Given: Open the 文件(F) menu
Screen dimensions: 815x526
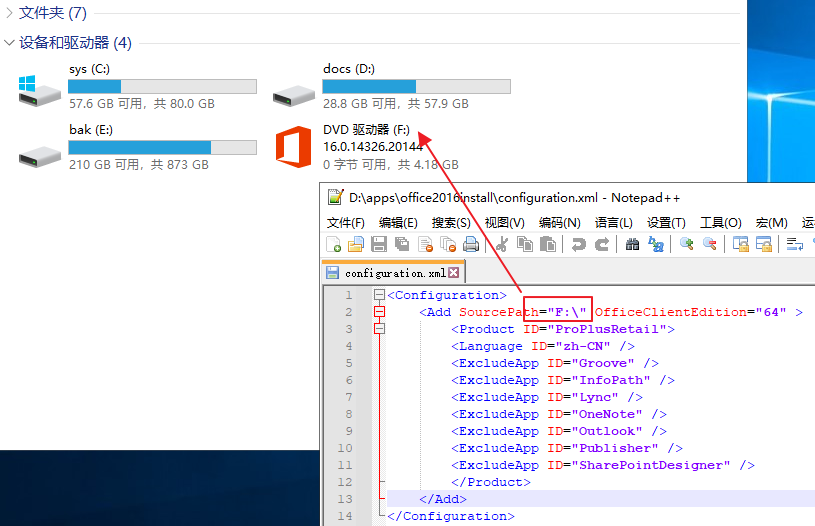Looking at the screenshot, I should [346, 222].
